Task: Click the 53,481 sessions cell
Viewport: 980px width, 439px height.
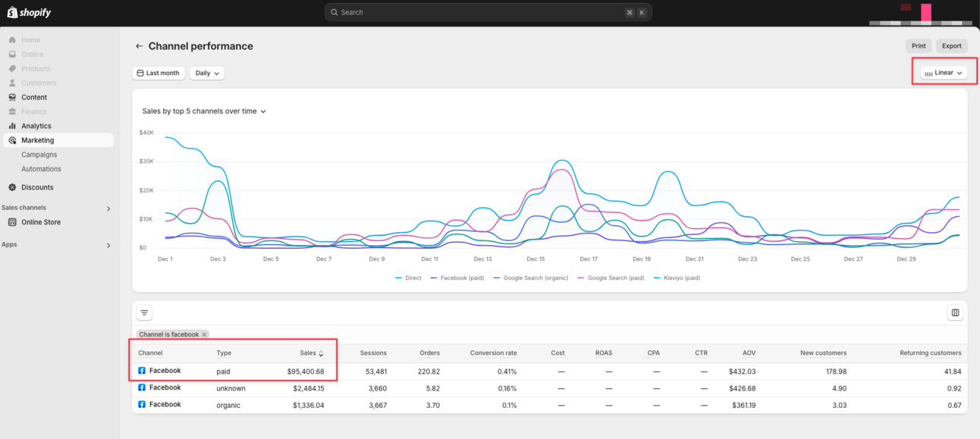Action: tap(375, 372)
